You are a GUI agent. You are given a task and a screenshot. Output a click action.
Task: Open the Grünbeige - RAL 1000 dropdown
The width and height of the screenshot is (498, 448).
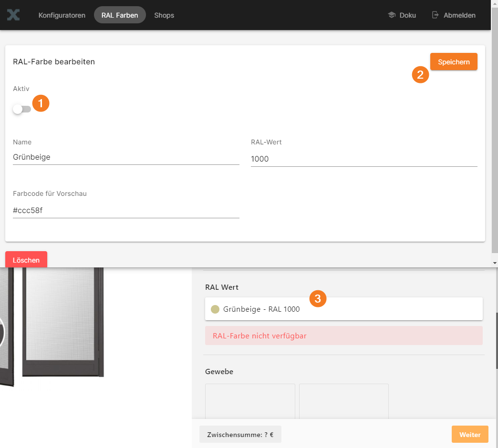tap(343, 309)
